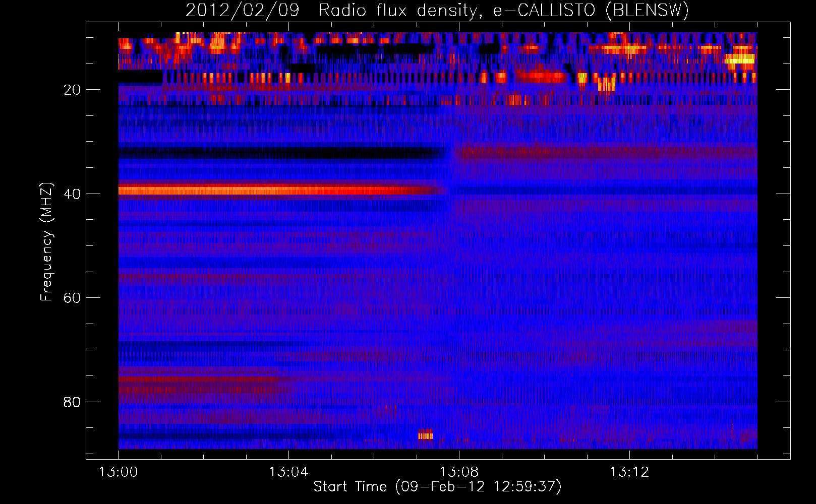This screenshot has width=816, height=504.
Task: Click the "40" frequency tick label
Action: pyautogui.click(x=72, y=194)
